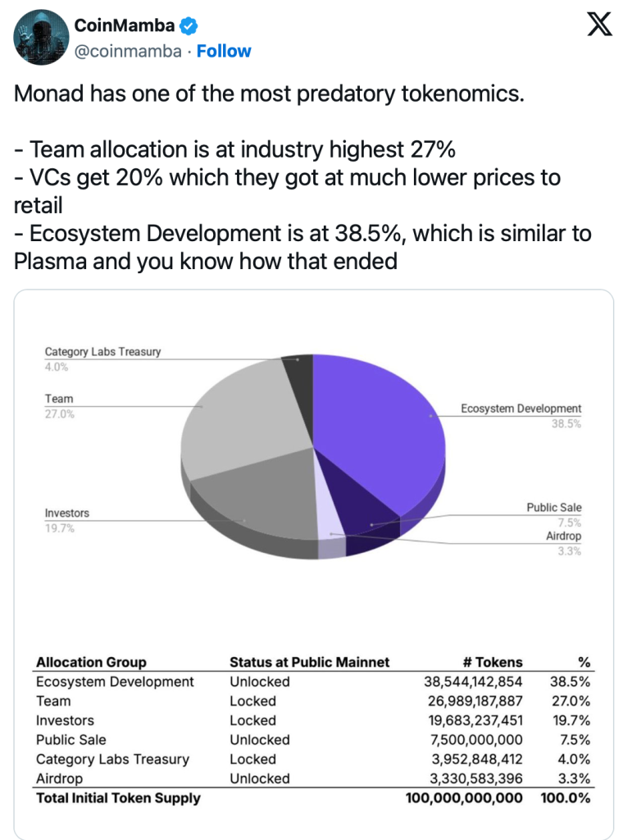Viewport: 623px width, 840px height.
Task: Click the Total Initial Token Supply row
Action: coord(118,797)
